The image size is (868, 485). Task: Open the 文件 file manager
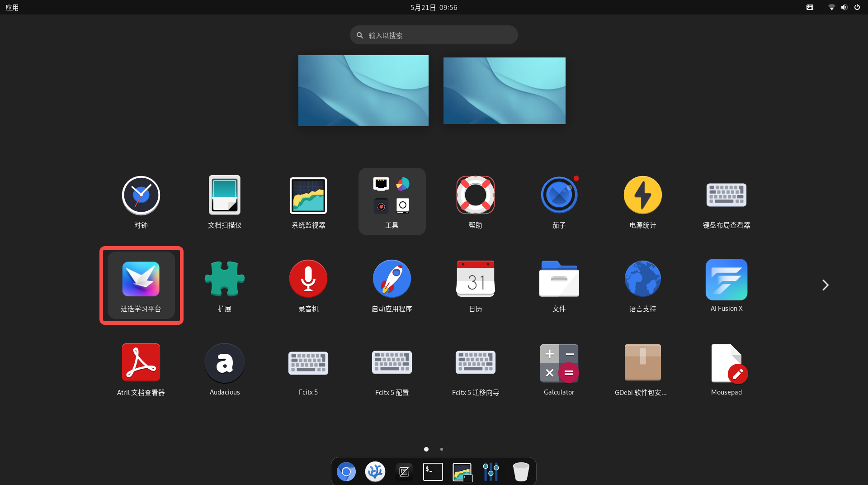[x=559, y=285]
